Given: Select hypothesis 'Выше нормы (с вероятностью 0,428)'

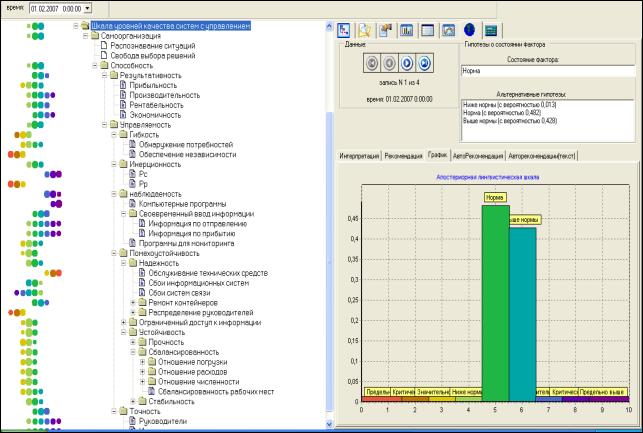Looking at the screenshot, I should (510, 121).
